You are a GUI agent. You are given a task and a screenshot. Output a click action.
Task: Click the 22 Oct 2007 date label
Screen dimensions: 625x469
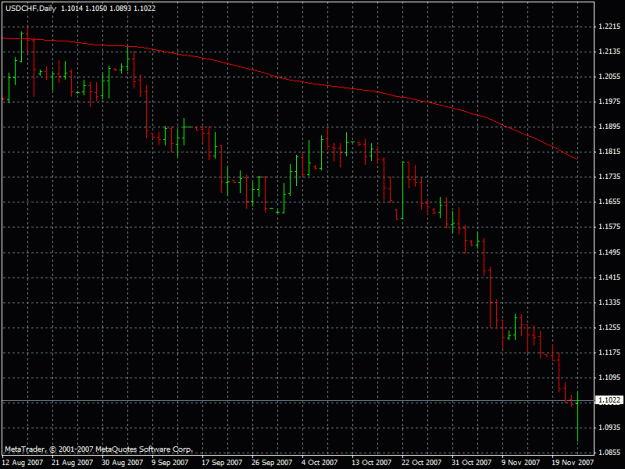pyautogui.click(x=421, y=462)
